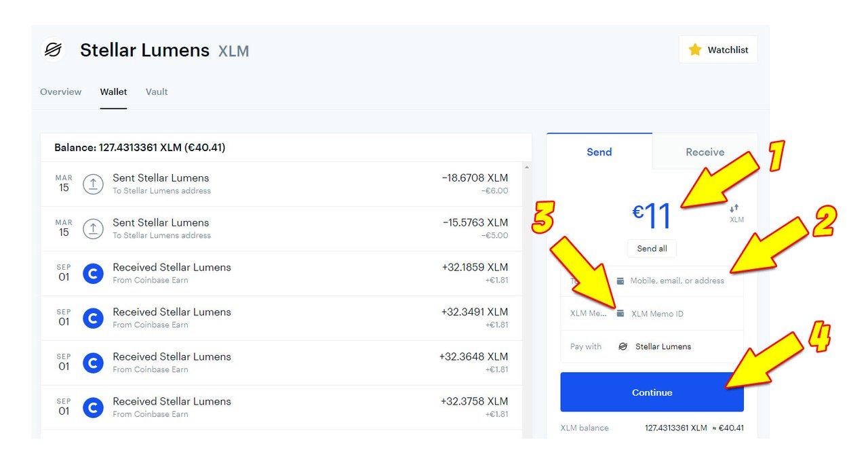Click the Send all button
This screenshot has height=469, width=868.
(652, 248)
